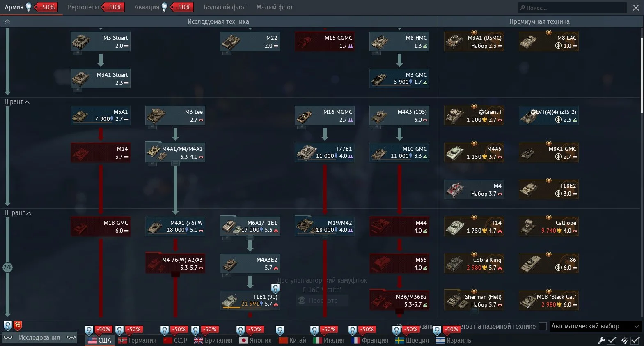
Task: Select the M3 Stuart tank card
Action: click(101, 42)
